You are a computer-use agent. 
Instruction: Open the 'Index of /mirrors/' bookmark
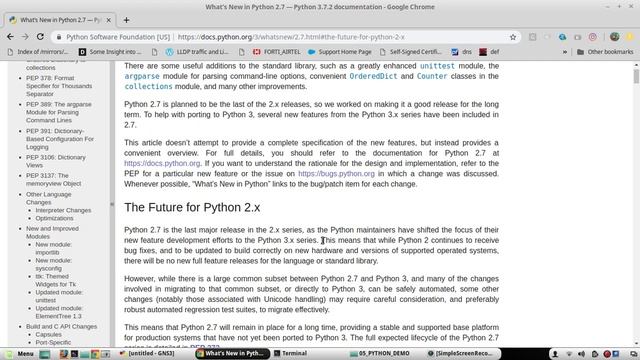tap(38, 52)
